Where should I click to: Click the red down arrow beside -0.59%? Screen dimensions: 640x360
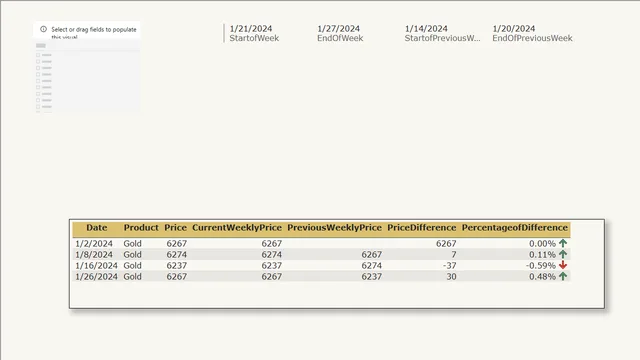pos(563,265)
